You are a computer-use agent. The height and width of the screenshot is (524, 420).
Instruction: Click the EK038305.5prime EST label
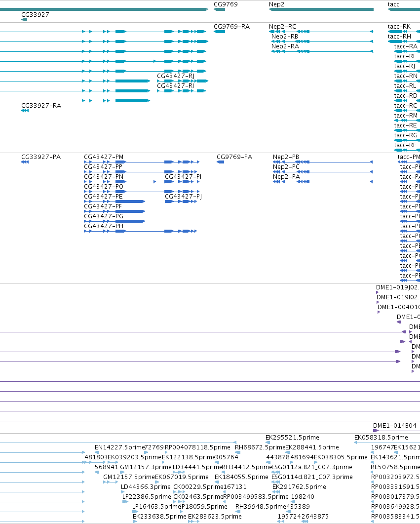341,457
